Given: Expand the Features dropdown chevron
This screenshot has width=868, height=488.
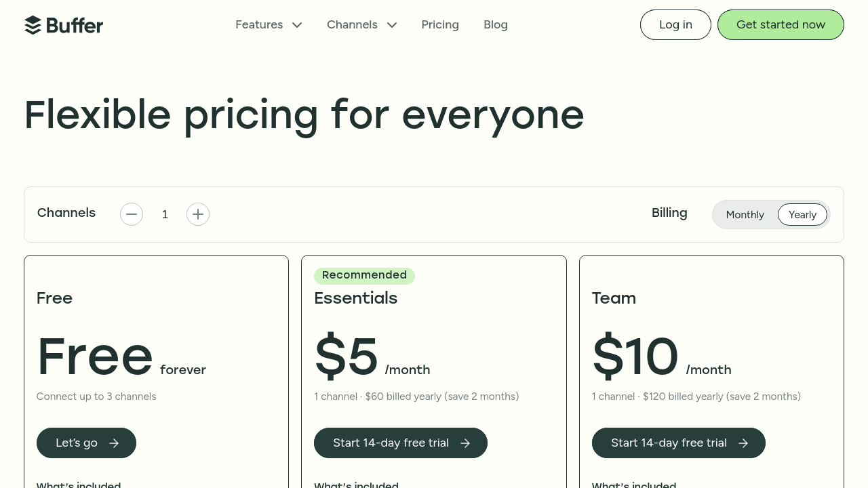Looking at the screenshot, I should [297, 25].
